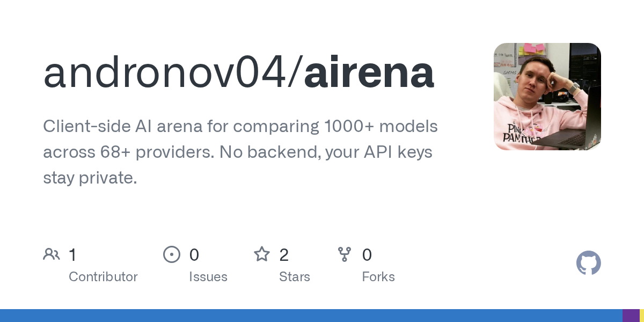Click the contributors people icon
644x322 pixels.
tap(52, 254)
